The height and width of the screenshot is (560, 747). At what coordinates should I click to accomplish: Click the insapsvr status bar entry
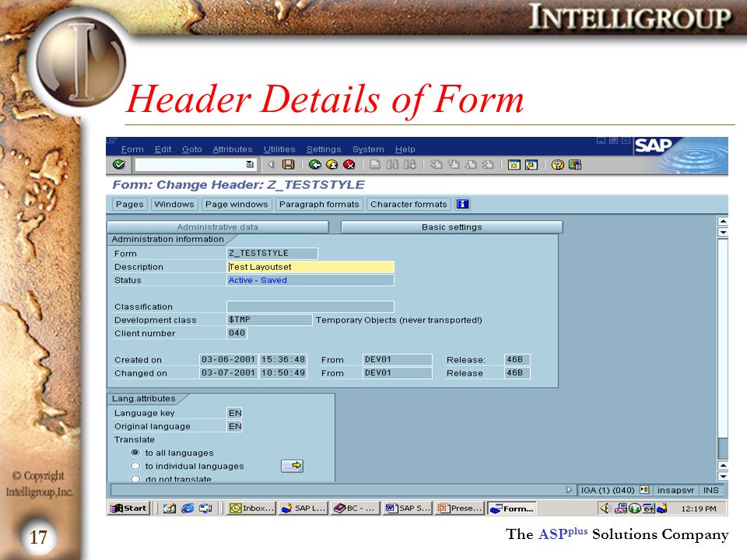tap(675, 490)
